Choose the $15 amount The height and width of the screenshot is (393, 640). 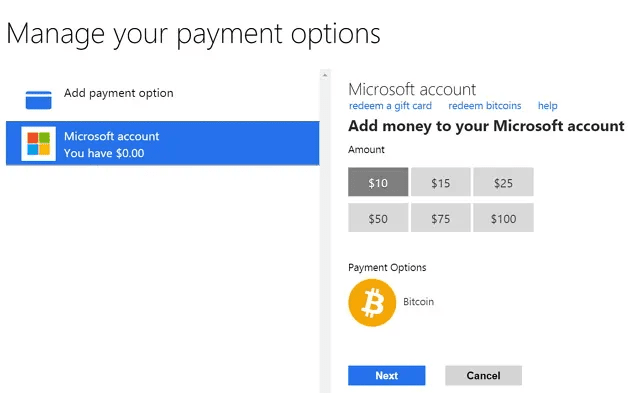[x=440, y=182]
